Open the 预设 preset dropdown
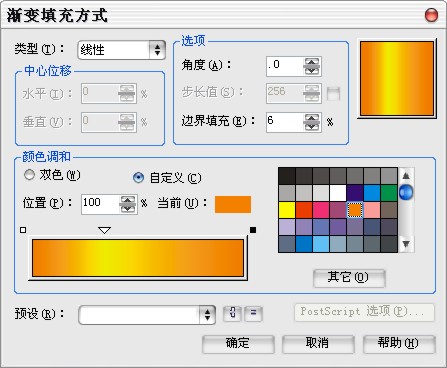447x368 pixels. click(147, 315)
